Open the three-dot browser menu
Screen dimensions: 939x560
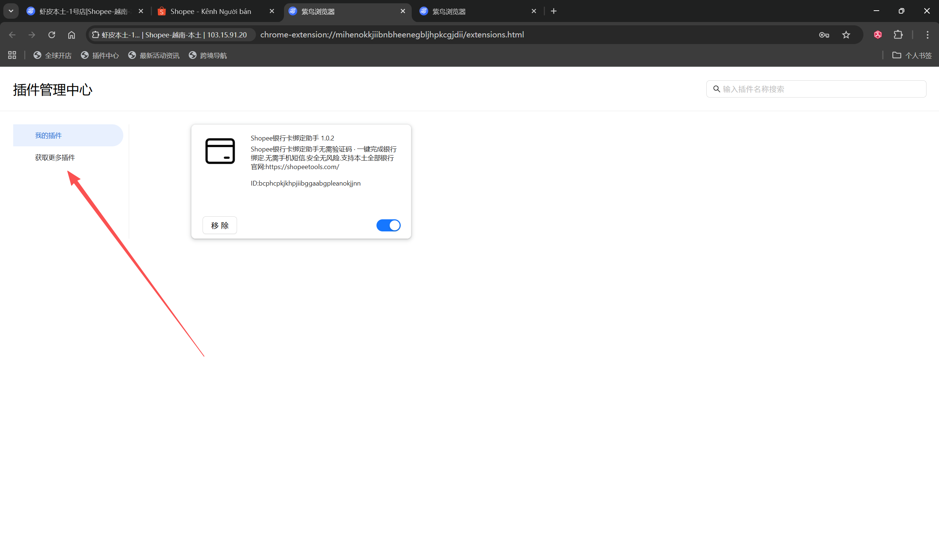927,35
